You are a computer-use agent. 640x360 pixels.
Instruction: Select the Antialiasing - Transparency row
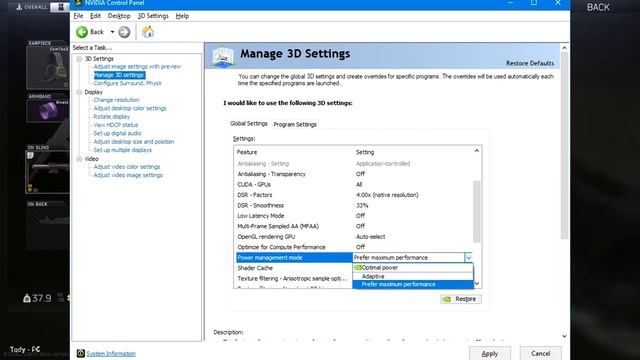click(354, 174)
